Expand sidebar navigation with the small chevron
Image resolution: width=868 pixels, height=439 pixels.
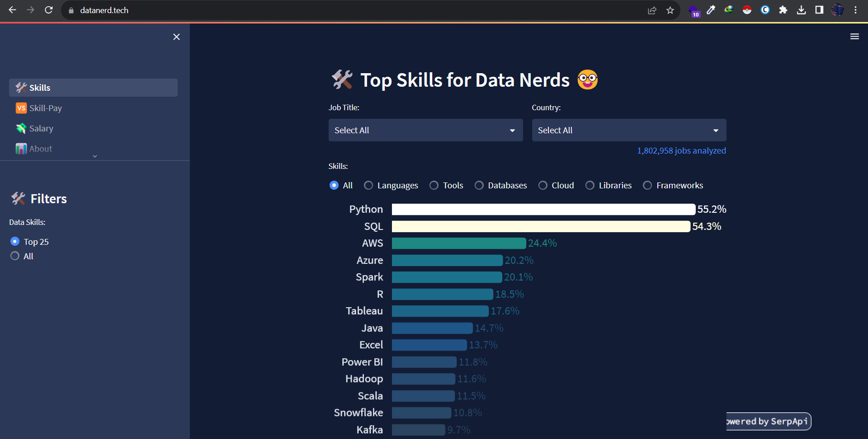pyautogui.click(x=95, y=156)
